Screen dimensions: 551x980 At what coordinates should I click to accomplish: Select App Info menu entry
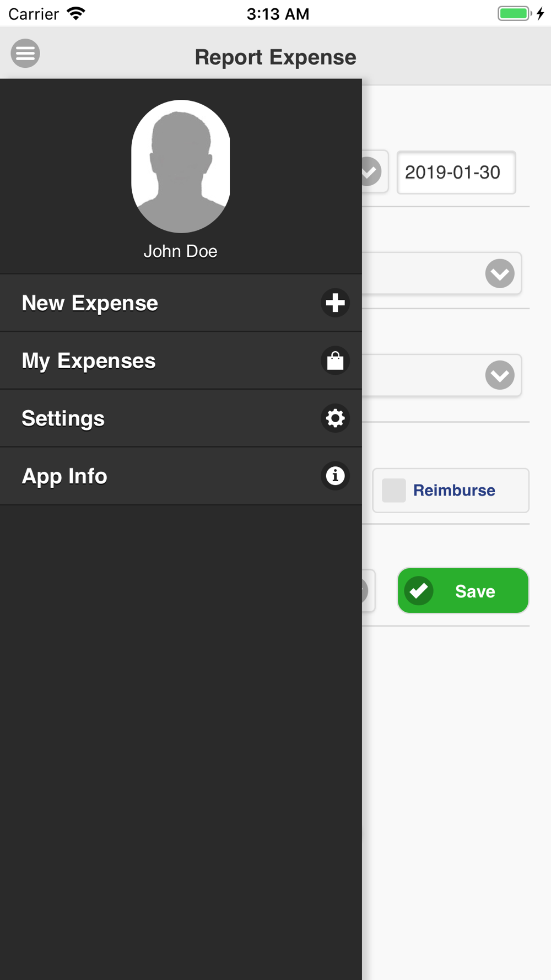(181, 476)
